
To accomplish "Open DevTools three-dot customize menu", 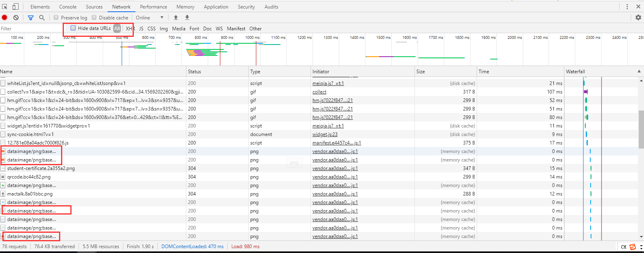I will point(627,6).
